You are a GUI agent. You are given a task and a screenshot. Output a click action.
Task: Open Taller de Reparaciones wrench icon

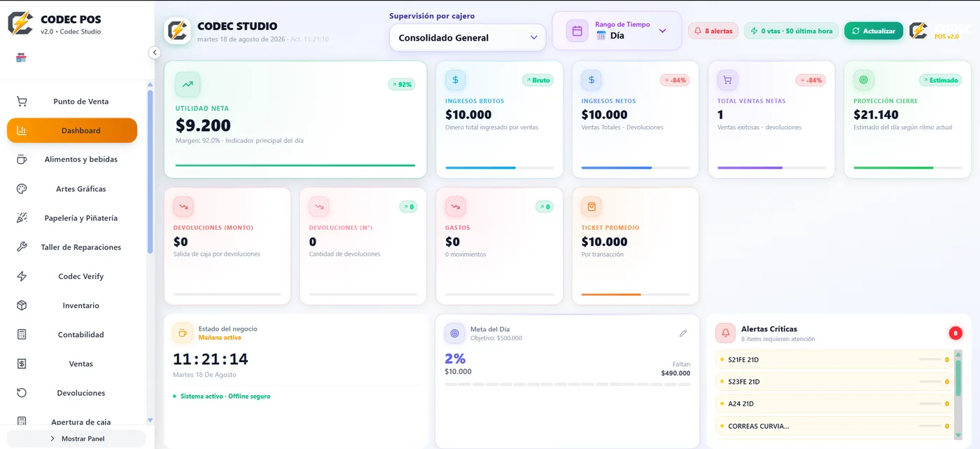point(22,247)
